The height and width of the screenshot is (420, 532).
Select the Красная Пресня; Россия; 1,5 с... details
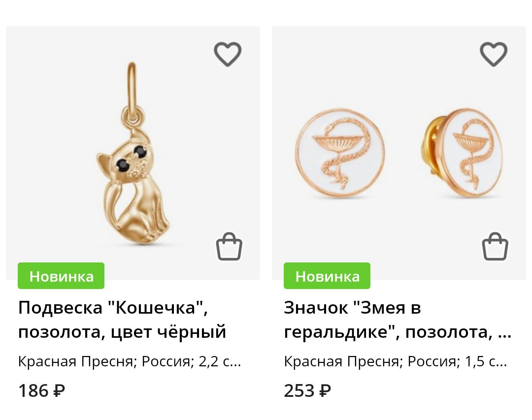396,361
